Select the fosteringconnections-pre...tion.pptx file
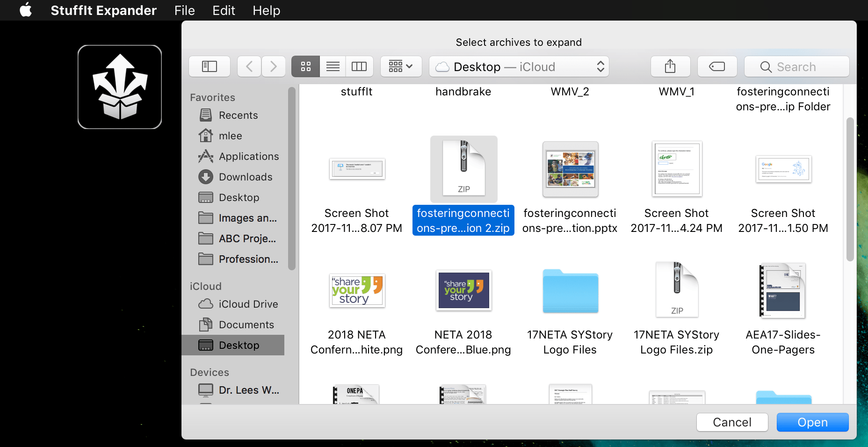Viewport: 868px width, 447px height. click(x=570, y=169)
